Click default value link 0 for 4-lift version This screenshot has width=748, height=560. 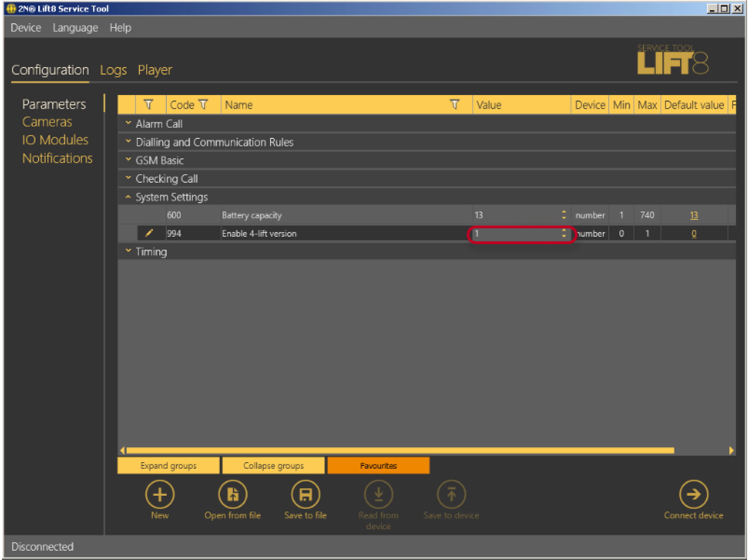tap(694, 234)
